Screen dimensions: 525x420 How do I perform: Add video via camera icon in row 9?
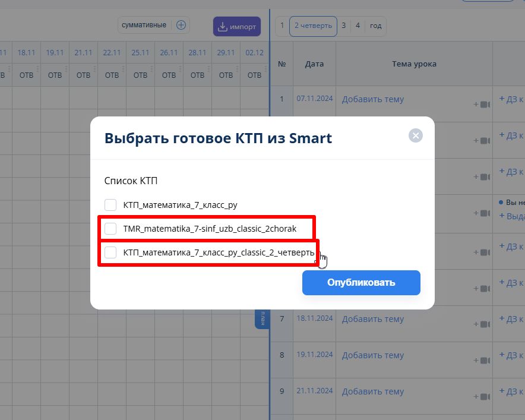pos(482,397)
